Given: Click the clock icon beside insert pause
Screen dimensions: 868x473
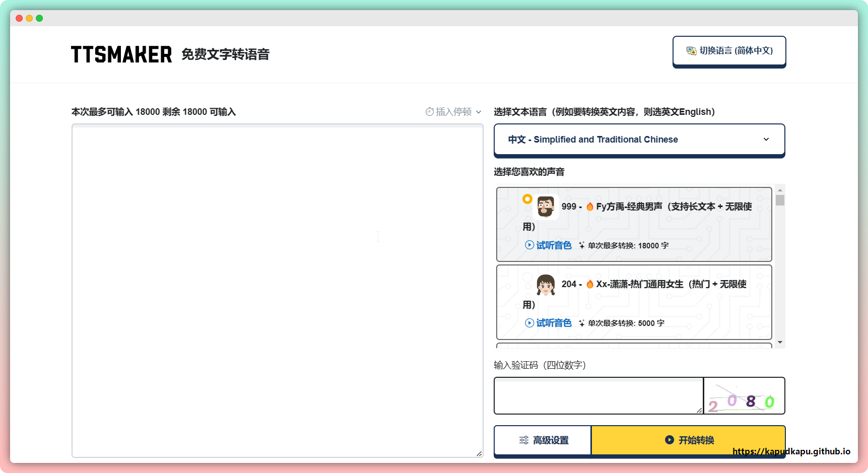Looking at the screenshot, I should (429, 112).
